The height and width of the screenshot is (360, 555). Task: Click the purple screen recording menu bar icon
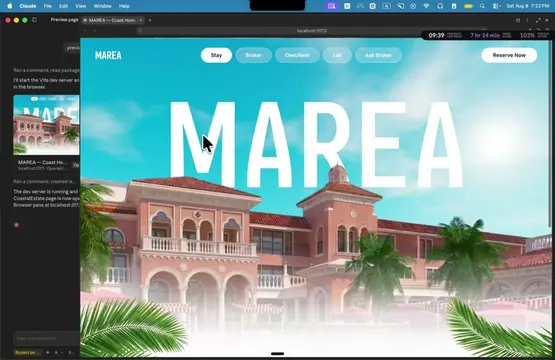click(x=332, y=6)
